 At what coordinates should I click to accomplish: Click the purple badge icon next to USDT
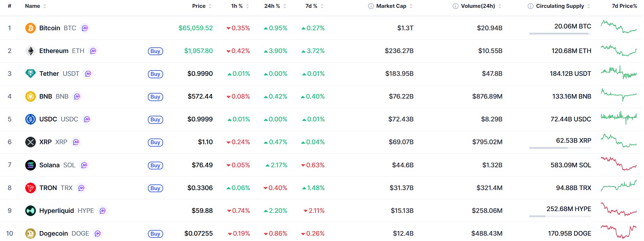(x=88, y=74)
